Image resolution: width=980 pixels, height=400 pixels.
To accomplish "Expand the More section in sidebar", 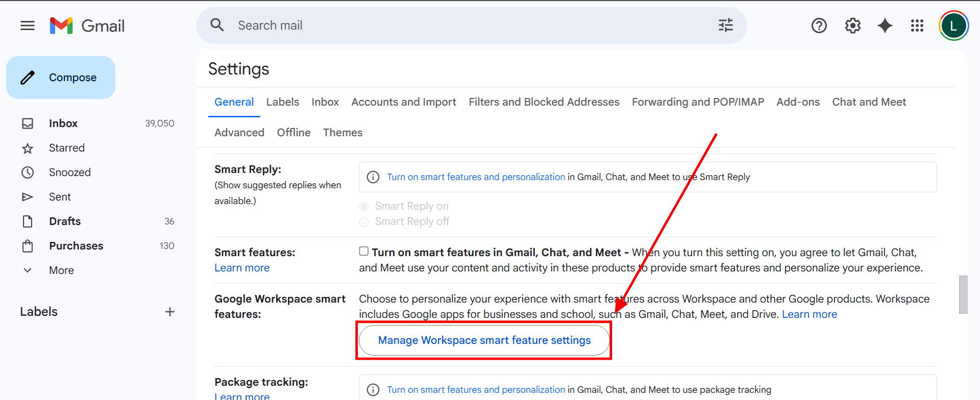I will (61, 270).
